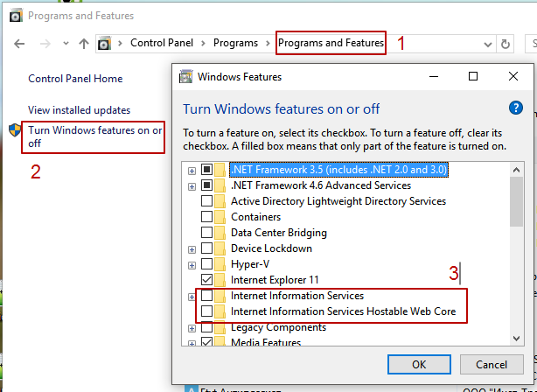Select Control Panel breadcrumb segment
537x392 pixels.
[x=161, y=43]
